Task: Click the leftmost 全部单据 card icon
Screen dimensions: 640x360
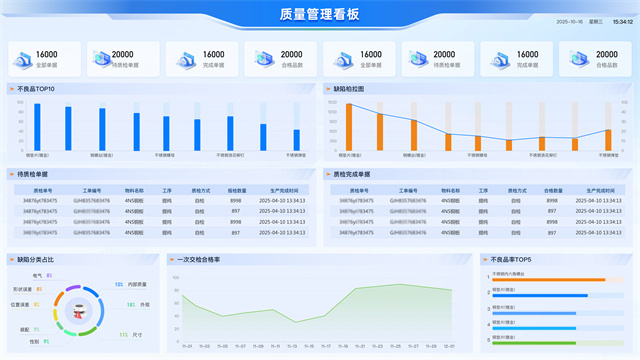Action: point(23,60)
